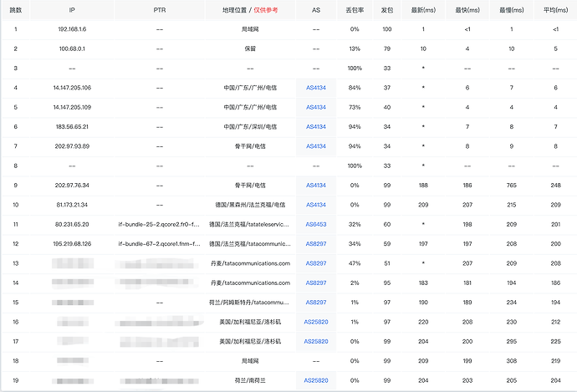Click the 局域网 location in hop 18
The width and height of the screenshot is (577, 392).
coord(250,361)
